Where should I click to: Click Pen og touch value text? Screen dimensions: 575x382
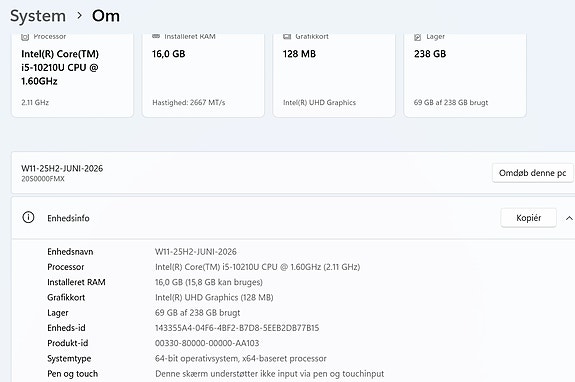pyautogui.click(x=270, y=374)
